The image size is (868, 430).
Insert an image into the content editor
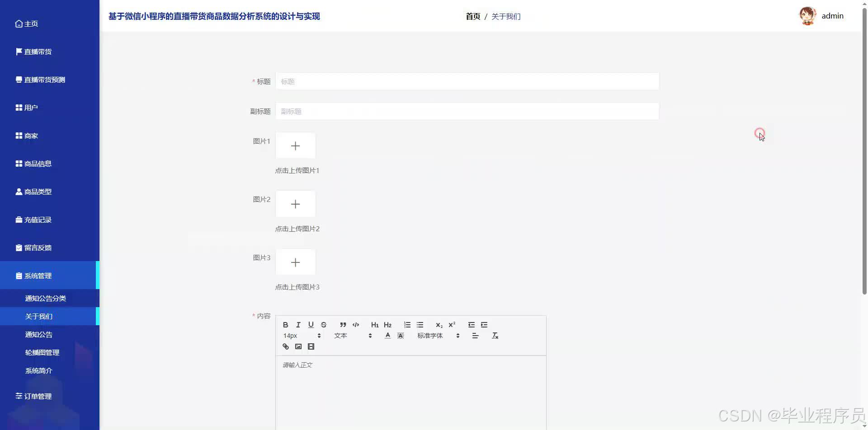298,346
